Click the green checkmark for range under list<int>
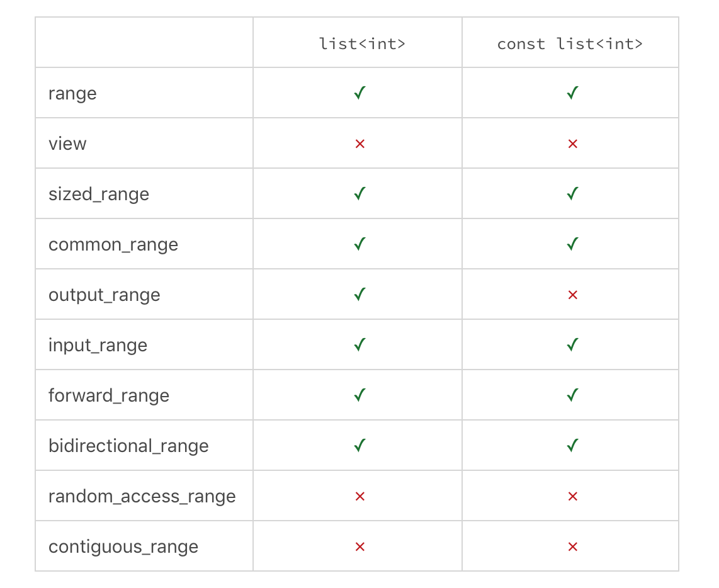The height and width of the screenshot is (588, 719). [360, 93]
